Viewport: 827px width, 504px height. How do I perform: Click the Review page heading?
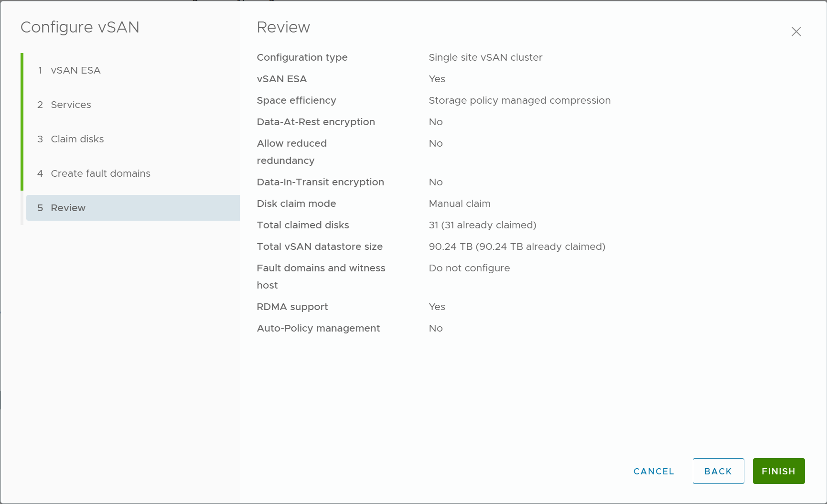pyautogui.click(x=283, y=27)
